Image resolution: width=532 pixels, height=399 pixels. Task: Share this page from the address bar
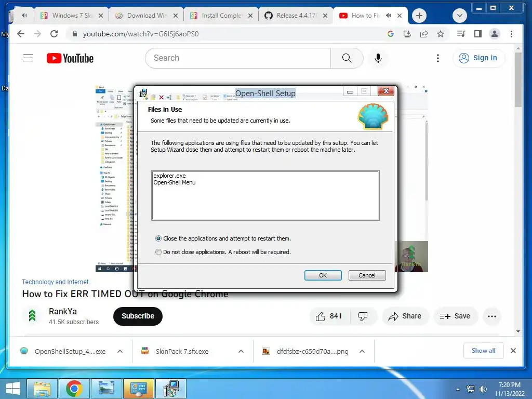[424, 34]
